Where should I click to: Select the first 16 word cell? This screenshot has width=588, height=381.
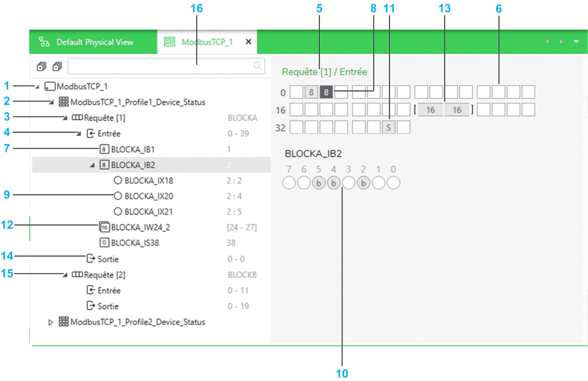430,110
